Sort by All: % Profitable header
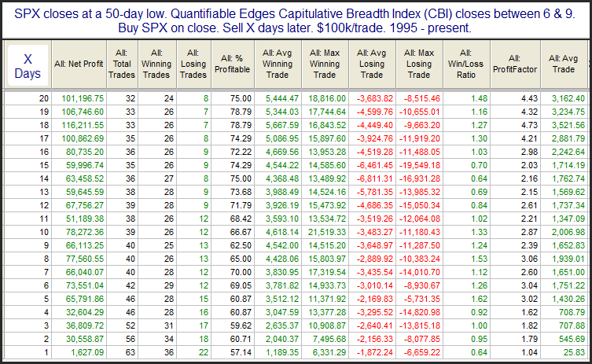Viewport: 592px width, 364px height. 233,64
